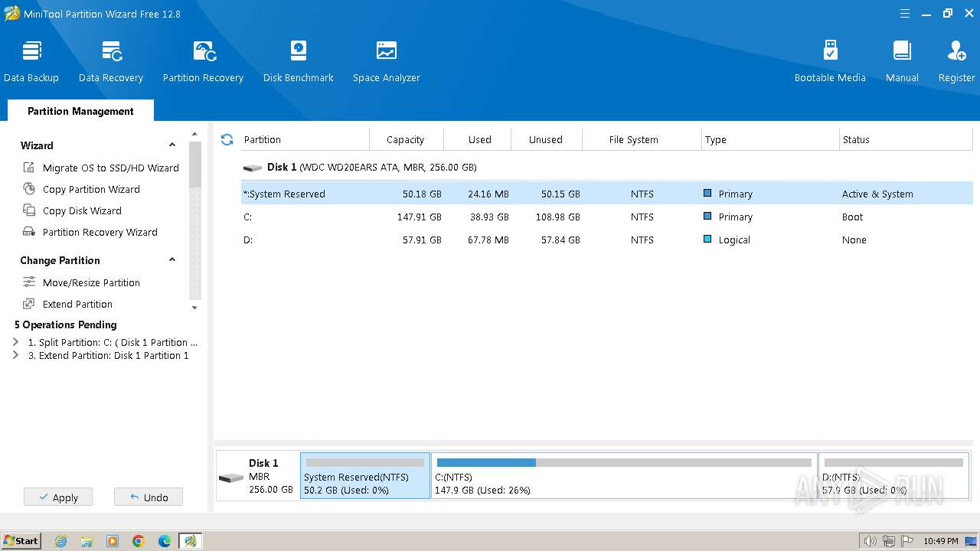Viewport: 980px width, 551px height.
Task: Open the Partition Recovery toolbar tool
Action: (203, 61)
